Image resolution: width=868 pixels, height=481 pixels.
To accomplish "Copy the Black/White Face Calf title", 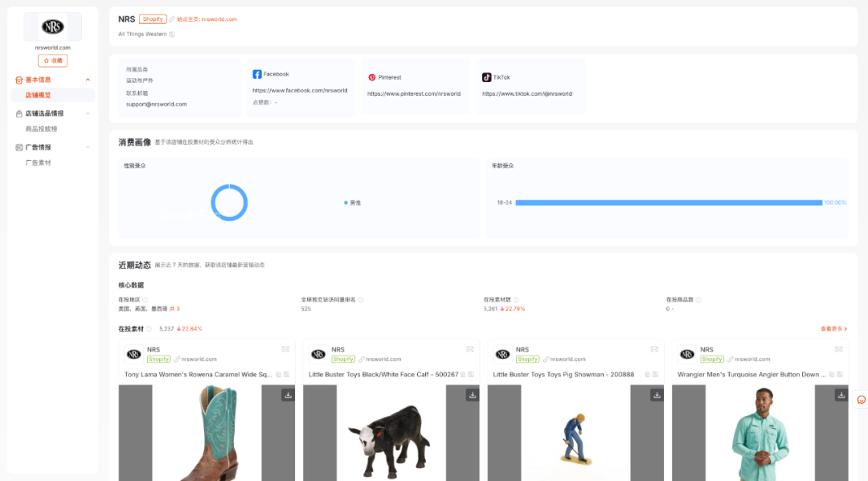I will [x=463, y=375].
